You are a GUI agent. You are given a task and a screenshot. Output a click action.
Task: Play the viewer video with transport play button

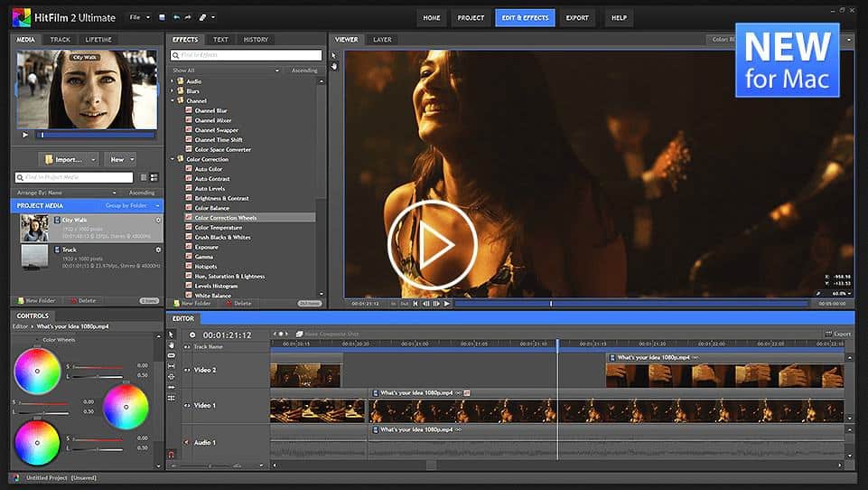[447, 303]
